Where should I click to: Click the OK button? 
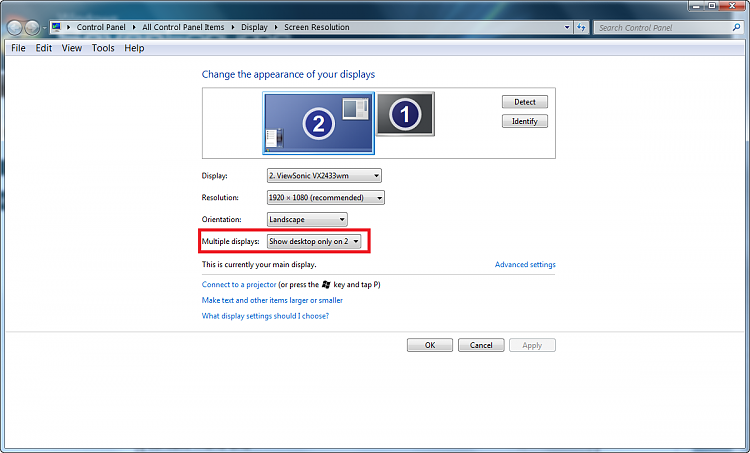430,345
